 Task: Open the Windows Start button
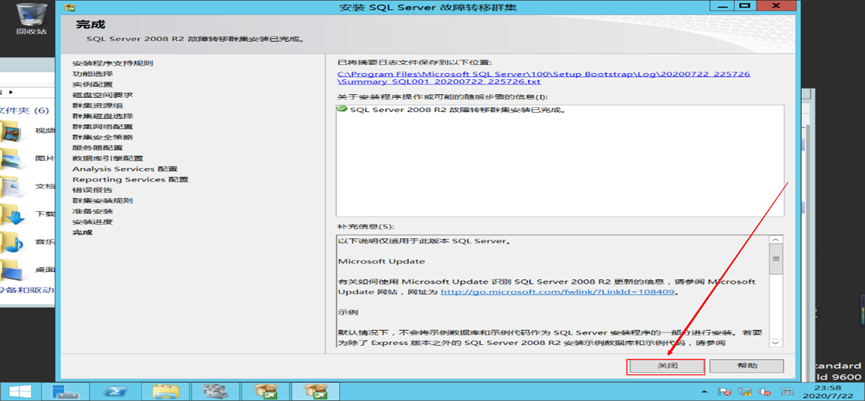click(19, 392)
